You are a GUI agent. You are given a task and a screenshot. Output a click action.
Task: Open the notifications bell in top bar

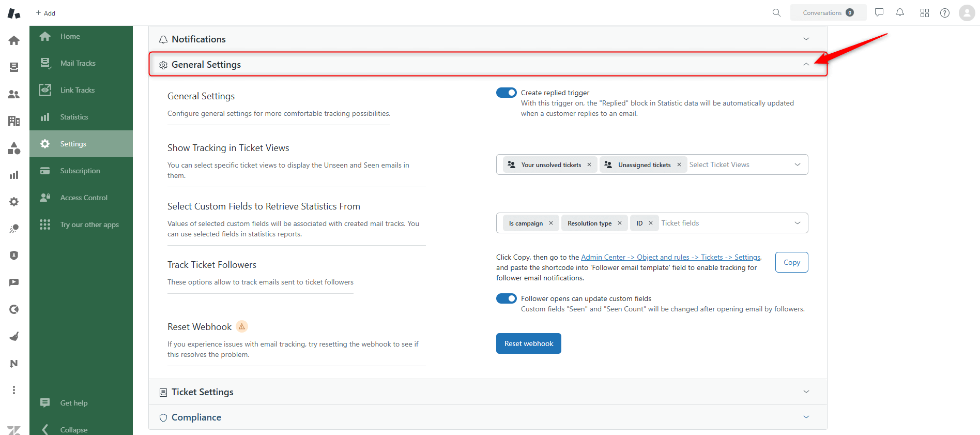[x=900, y=13]
